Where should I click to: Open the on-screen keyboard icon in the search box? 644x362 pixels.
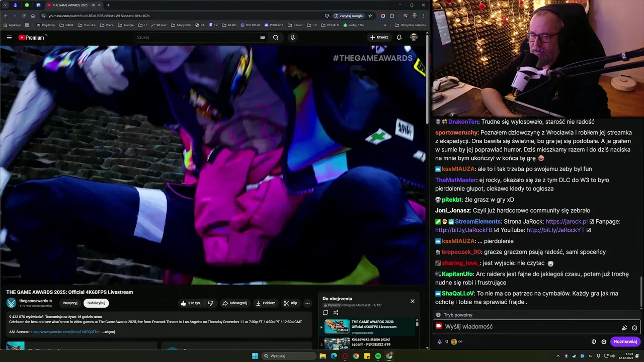pos(263,37)
